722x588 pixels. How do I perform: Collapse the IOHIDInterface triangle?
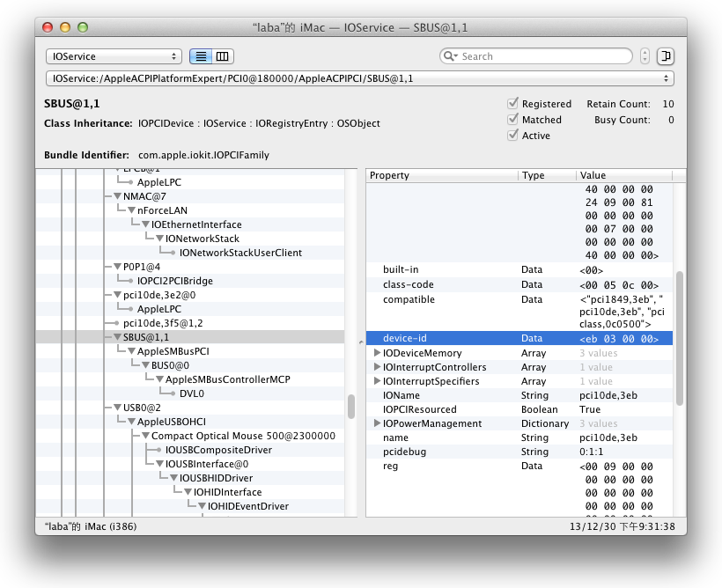(188, 492)
